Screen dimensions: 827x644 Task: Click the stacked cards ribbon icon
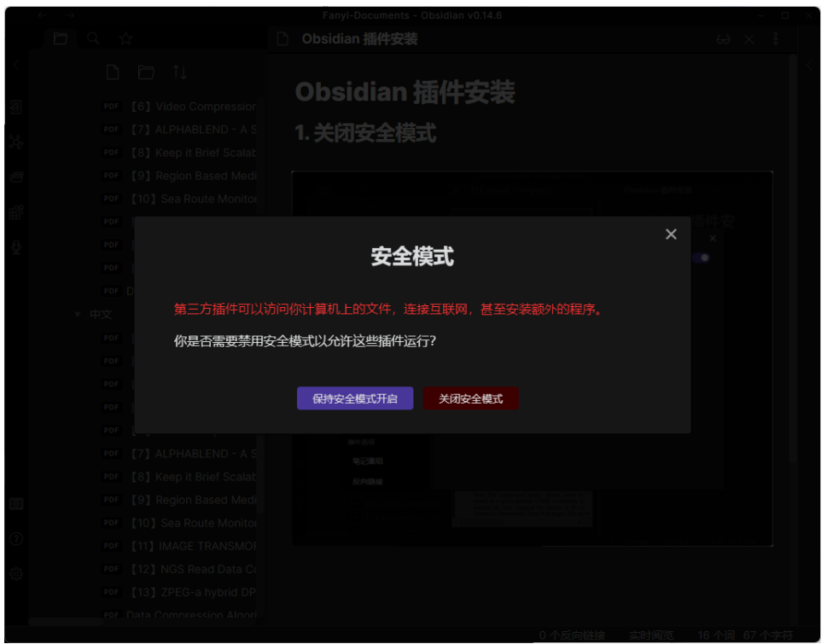[16, 177]
